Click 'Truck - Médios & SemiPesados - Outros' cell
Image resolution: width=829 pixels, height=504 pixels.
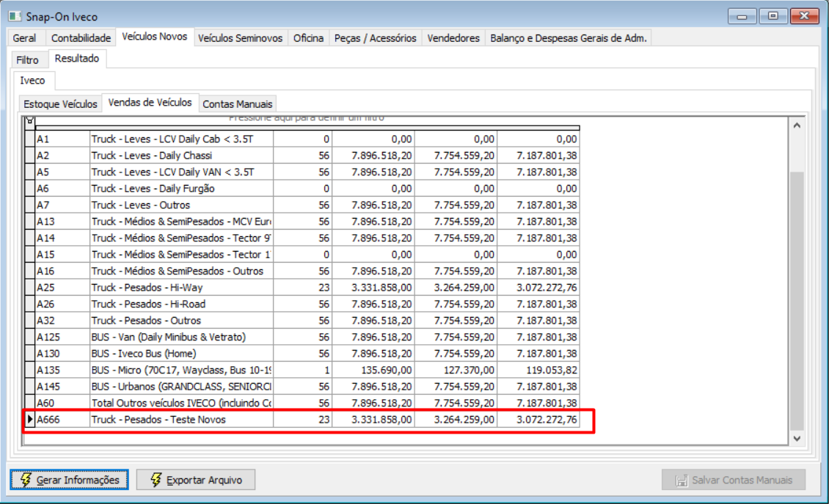181,271
